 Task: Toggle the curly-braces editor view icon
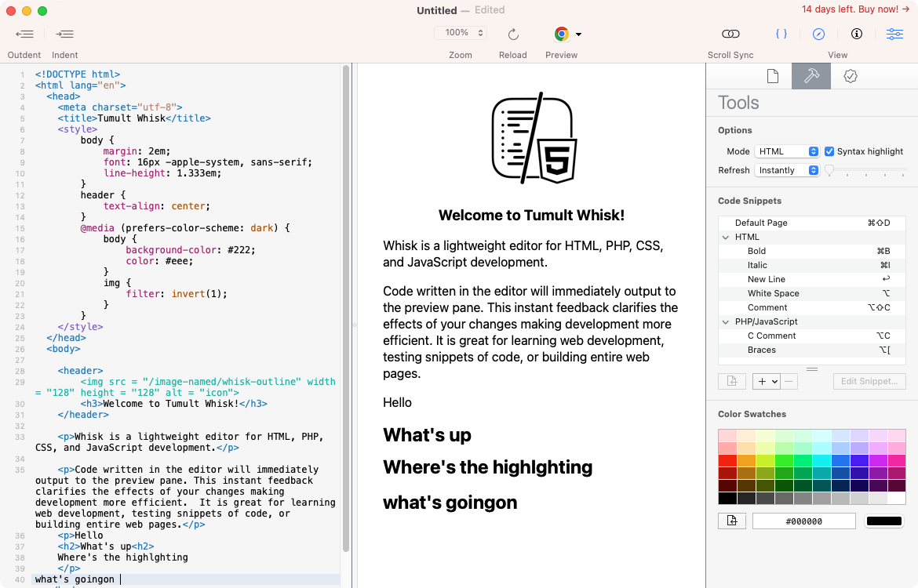pos(781,34)
